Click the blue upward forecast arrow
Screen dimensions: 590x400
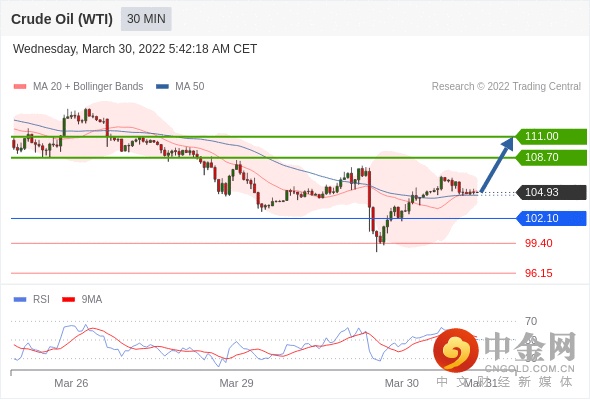(x=497, y=164)
